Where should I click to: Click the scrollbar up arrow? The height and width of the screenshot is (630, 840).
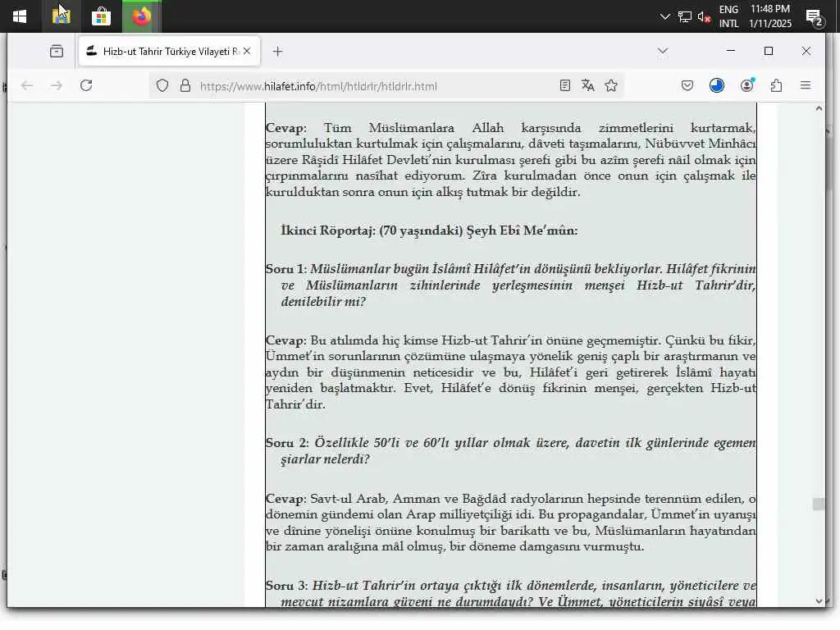(x=819, y=109)
